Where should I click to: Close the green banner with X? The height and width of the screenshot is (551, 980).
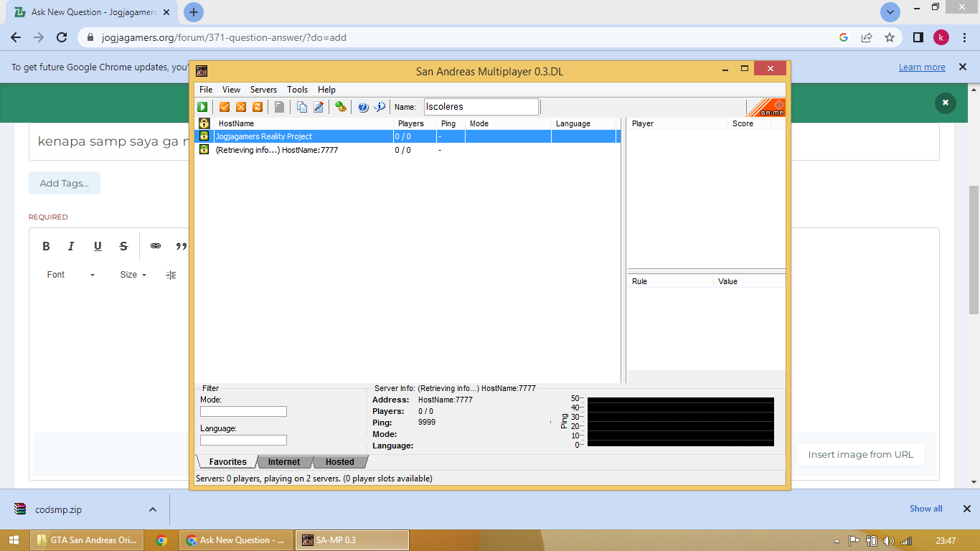coord(946,103)
